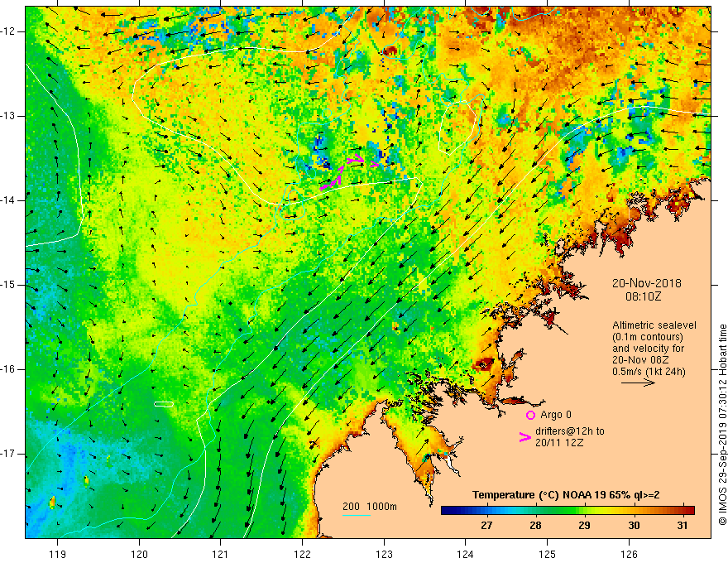Click the '28' colorbar tick label
This screenshot has height=563, width=728.
click(535, 526)
